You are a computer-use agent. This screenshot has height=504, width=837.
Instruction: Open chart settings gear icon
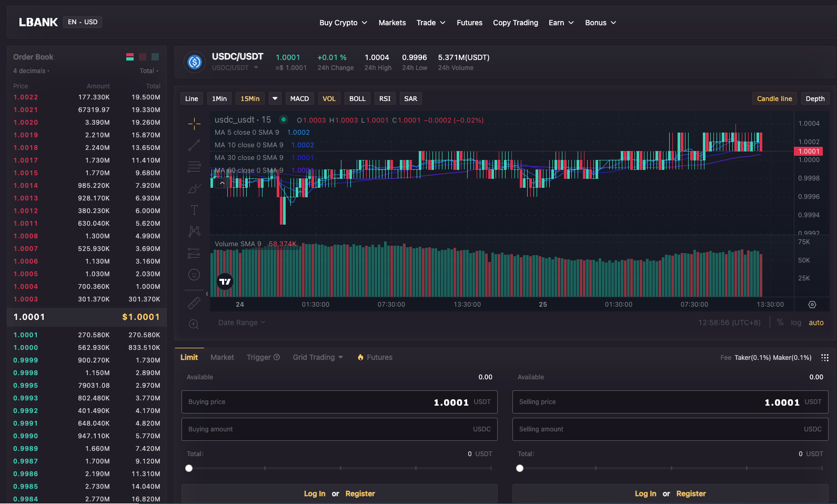pos(812,305)
